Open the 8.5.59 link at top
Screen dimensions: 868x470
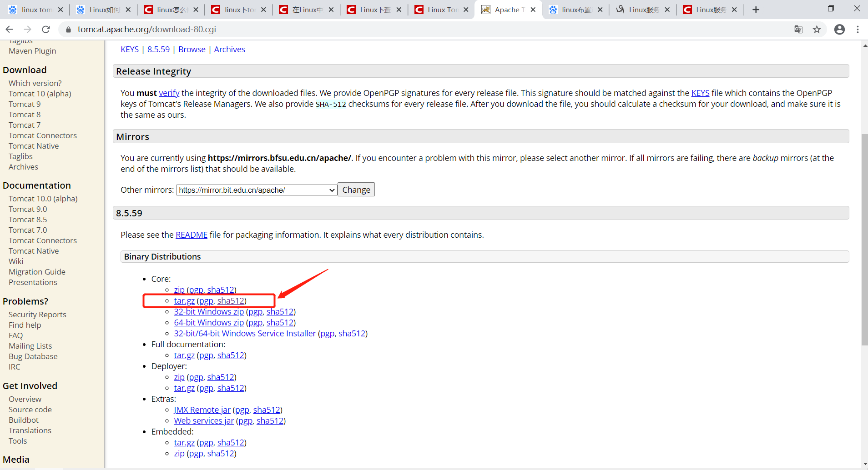tap(158, 50)
